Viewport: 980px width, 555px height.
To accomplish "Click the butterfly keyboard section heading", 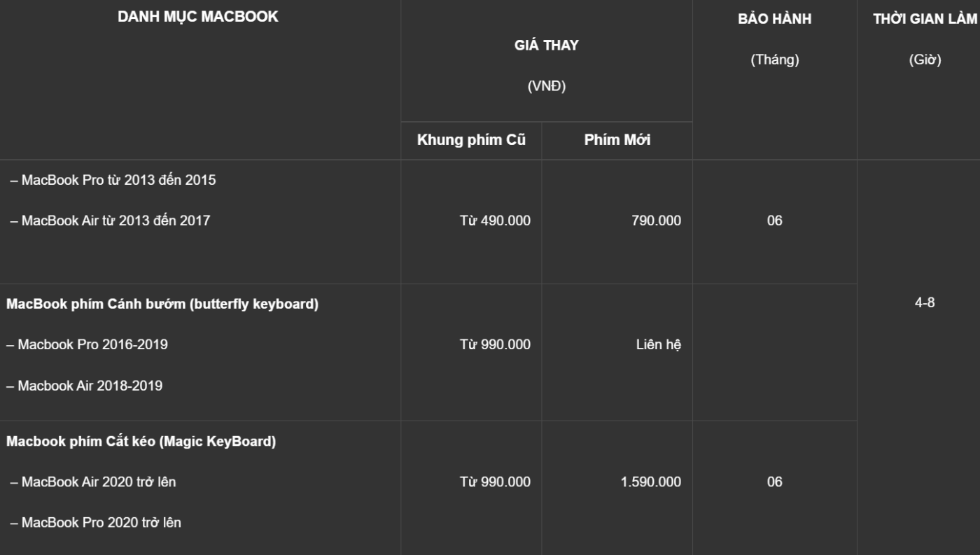I will coord(162,304).
